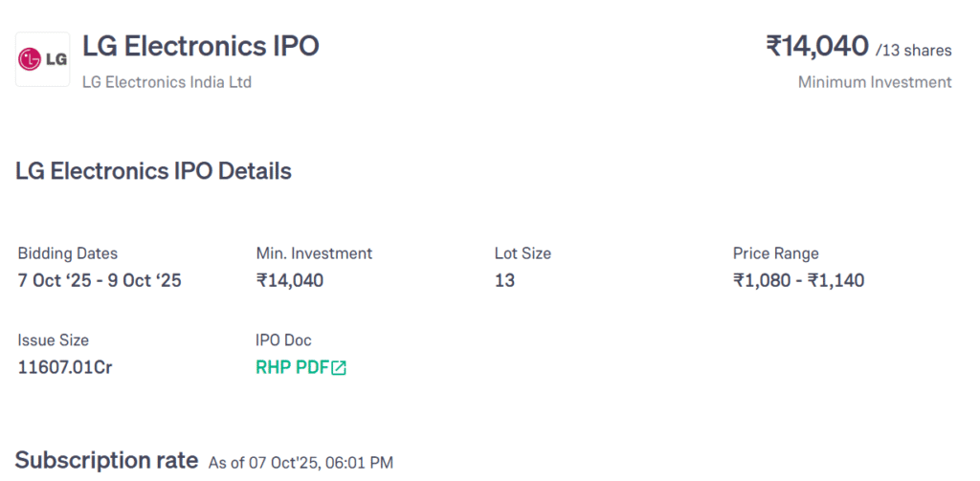
Task: Click the Issue Size label
Action: click(x=54, y=339)
